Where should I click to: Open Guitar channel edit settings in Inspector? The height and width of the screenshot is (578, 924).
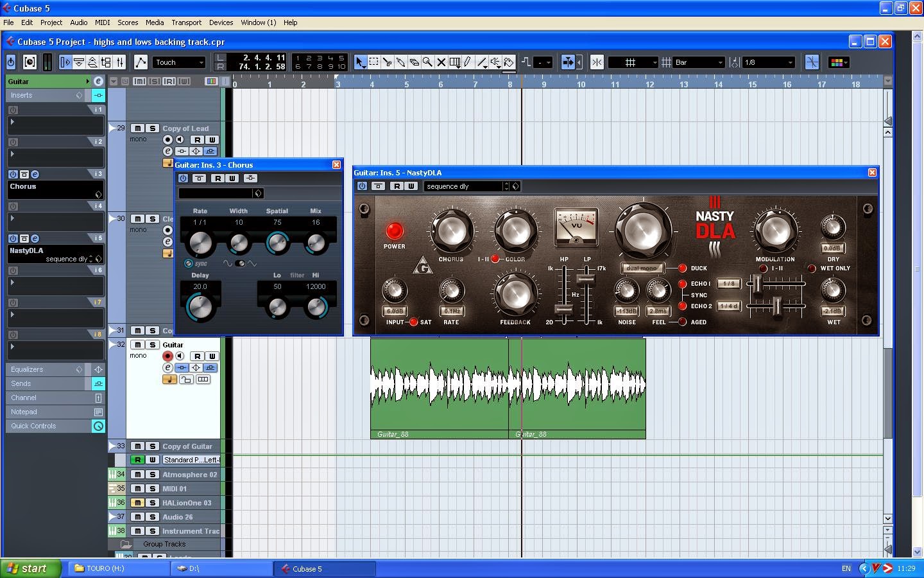(98, 82)
